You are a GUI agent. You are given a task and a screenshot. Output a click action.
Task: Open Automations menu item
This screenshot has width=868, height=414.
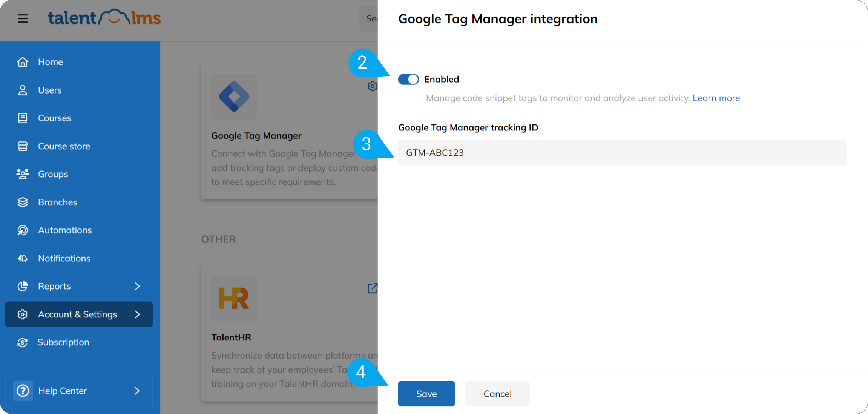click(65, 230)
